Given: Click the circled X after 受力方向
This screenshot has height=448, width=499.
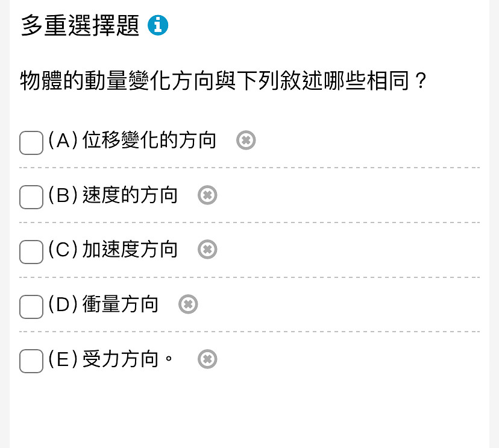Looking at the screenshot, I should click(207, 359).
